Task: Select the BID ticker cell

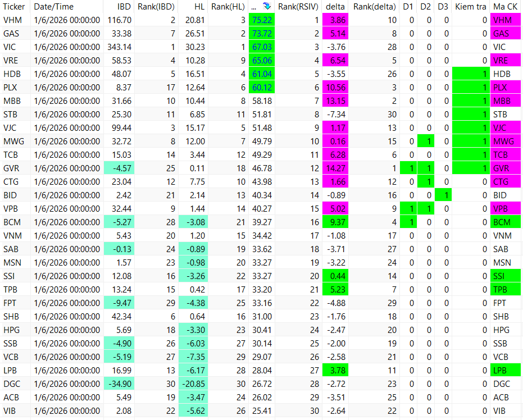Action: [x=15, y=195]
